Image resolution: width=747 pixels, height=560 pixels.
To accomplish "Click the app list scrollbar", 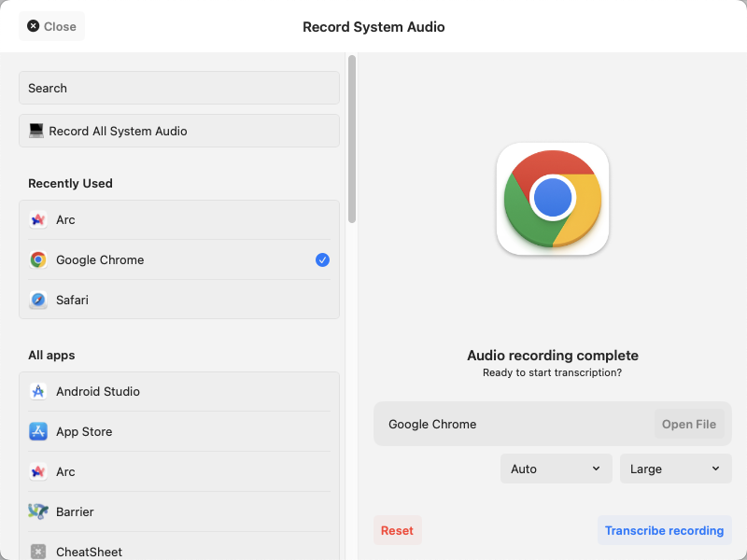I will [x=352, y=139].
